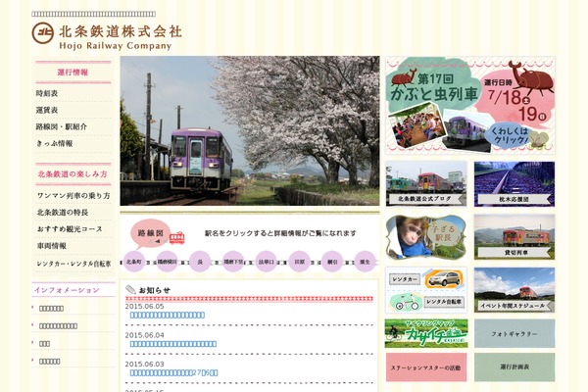Open the 子ざる駅長 monkey banner
The width and height of the screenshot is (588, 392).
pos(426,237)
